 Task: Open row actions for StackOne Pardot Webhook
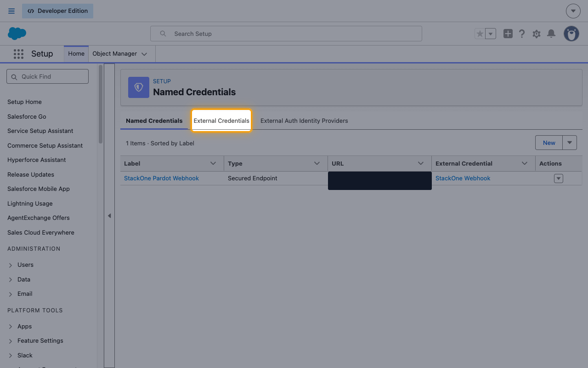click(559, 178)
